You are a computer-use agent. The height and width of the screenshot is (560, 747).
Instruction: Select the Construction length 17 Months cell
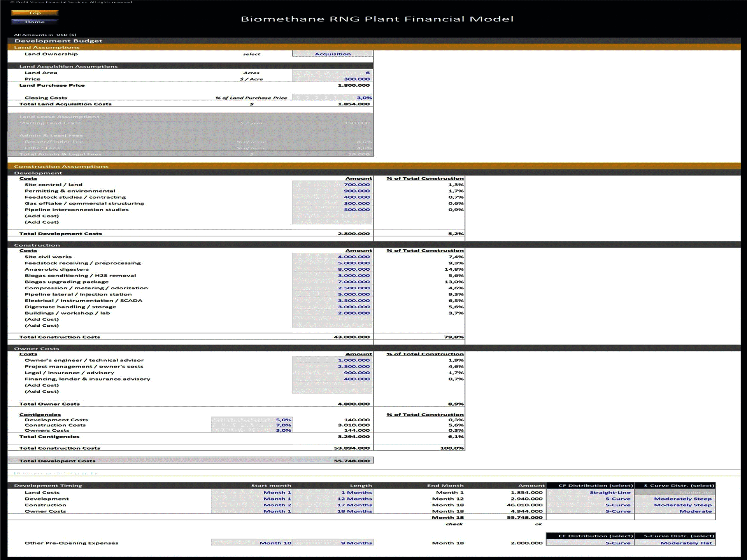[333, 505]
